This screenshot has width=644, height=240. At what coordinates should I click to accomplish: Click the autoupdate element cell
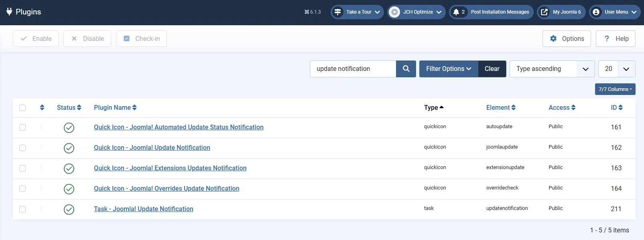[x=499, y=127]
